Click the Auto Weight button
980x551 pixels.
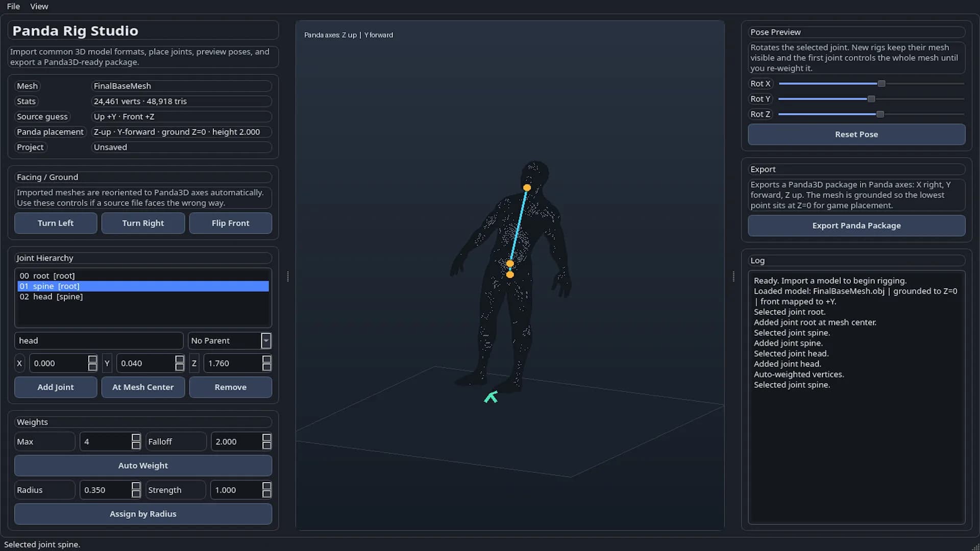click(x=143, y=466)
